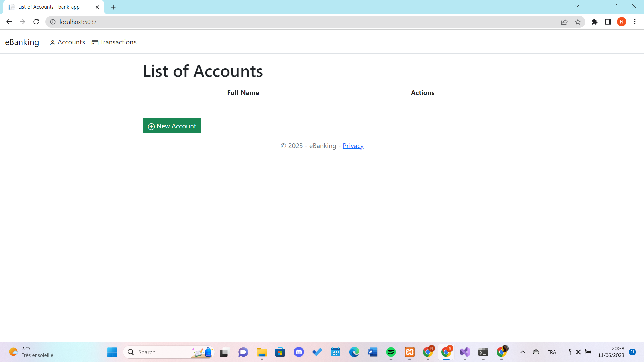Share this page via the share icon
This screenshot has height=362, width=644.
click(x=564, y=22)
